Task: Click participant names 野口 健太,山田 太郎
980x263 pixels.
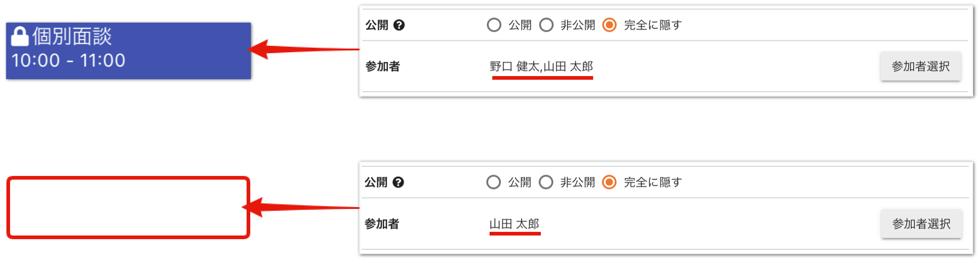Action: tap(541, 66)
